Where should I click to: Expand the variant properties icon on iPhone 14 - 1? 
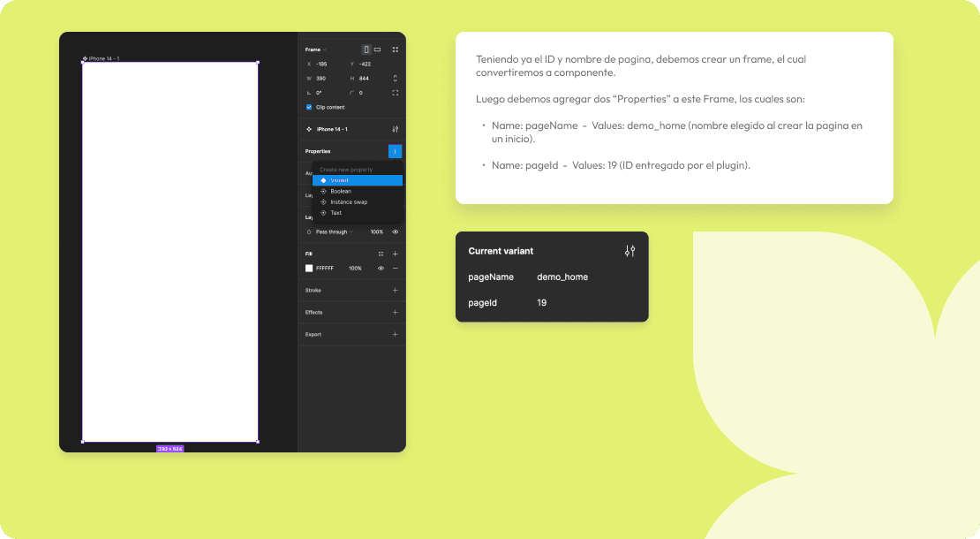pyautogui.click(x=396, y=128)
